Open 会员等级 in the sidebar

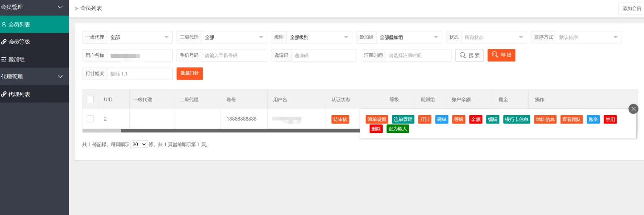[x=19, y=42]
